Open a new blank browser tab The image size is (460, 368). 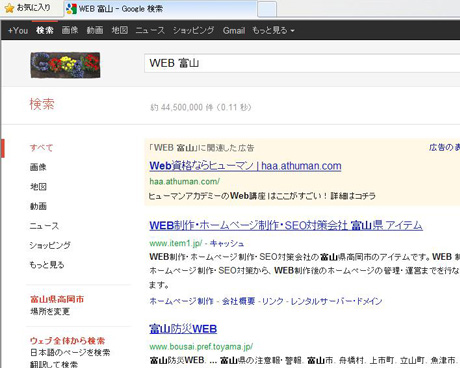[x=267, y=9]
